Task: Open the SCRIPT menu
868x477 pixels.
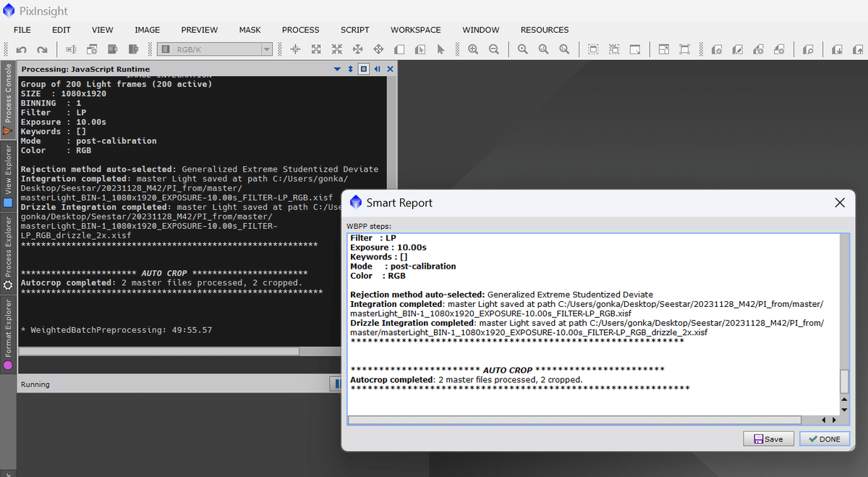Action: click(x=355, y=30)
